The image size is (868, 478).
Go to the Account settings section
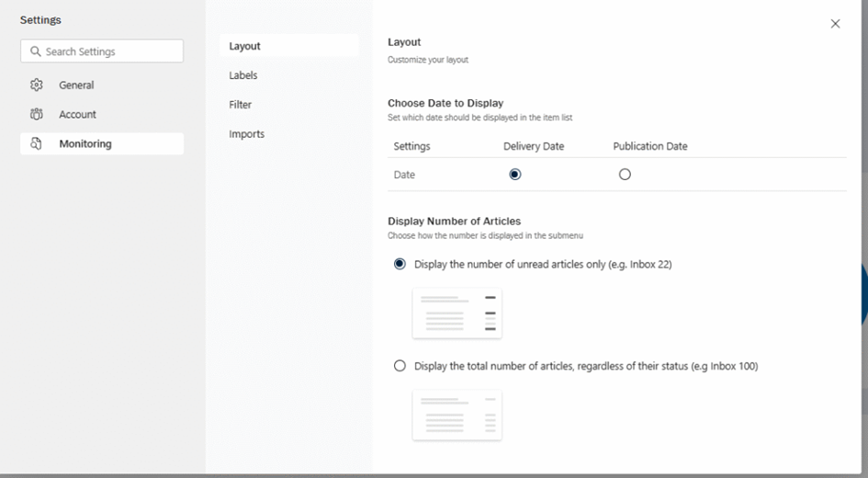pyautogui.click(x=77, y=115)
